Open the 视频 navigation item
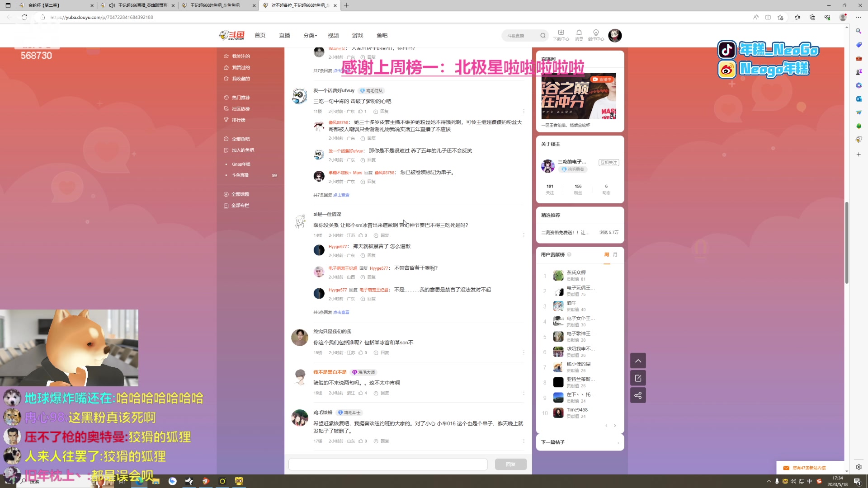Viewport: 868px width, 488px height. coord(333,35)
